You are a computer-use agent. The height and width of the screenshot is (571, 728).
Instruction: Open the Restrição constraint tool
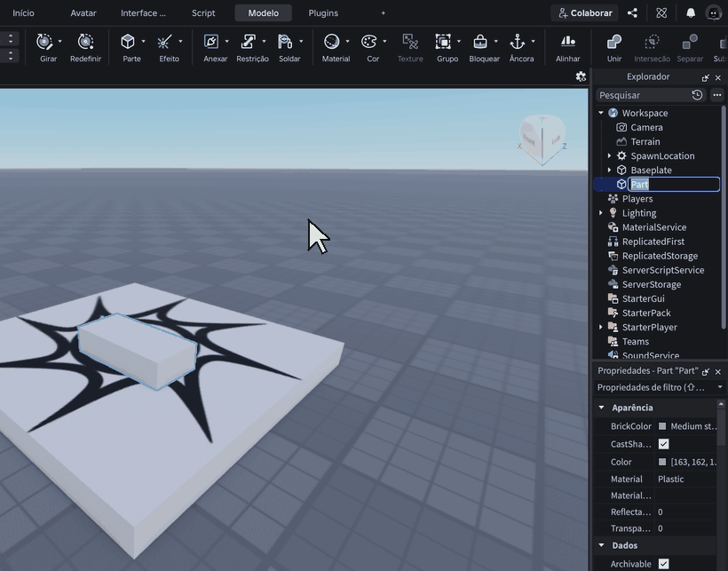coord(249,47)
